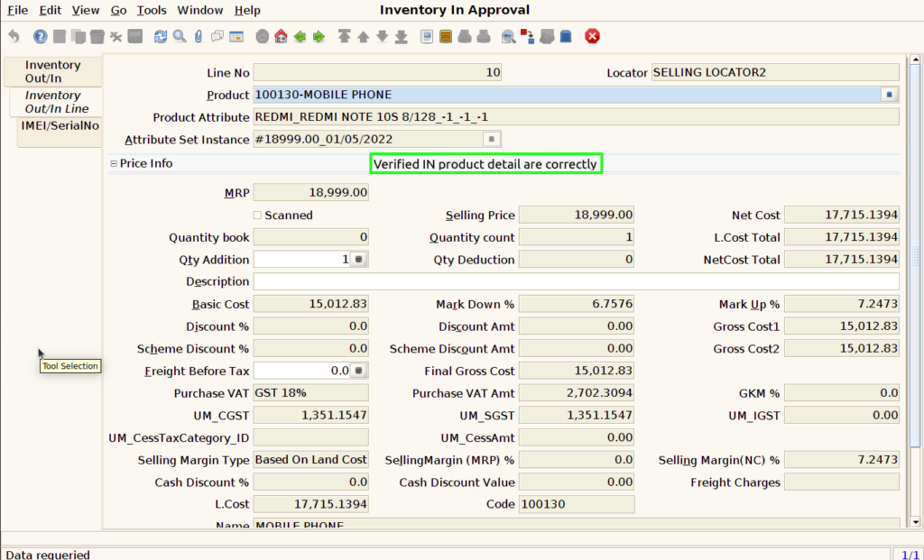
Task: Click the Qty Addition input field
Action: [x=301, y=259]
